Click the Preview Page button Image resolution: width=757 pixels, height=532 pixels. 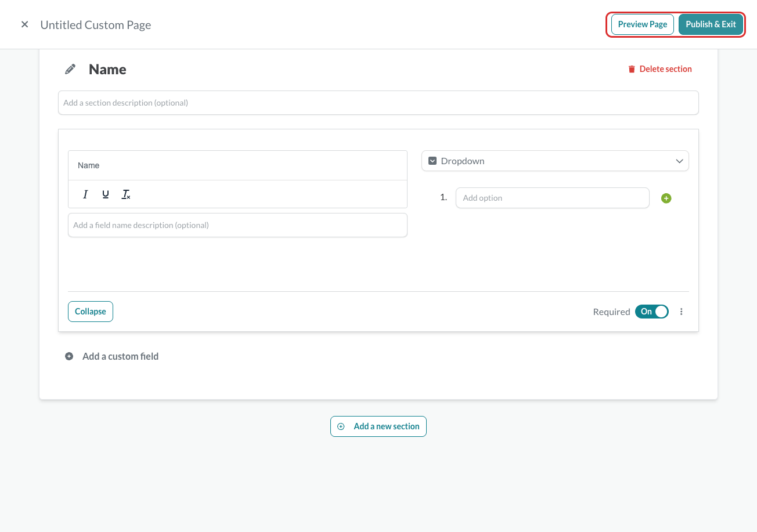coord(643,24)
